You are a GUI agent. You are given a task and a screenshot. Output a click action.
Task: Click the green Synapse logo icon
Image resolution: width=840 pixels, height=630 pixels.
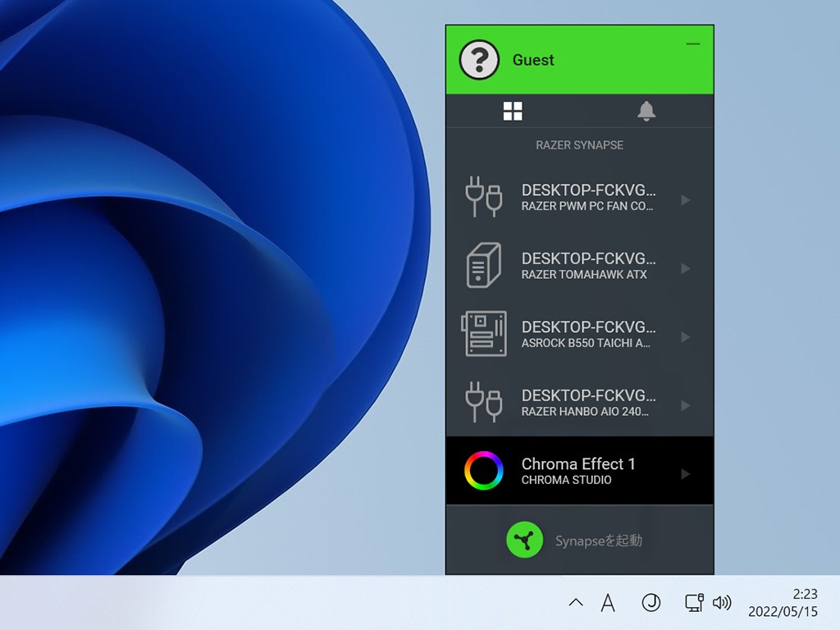click(525, 541)
